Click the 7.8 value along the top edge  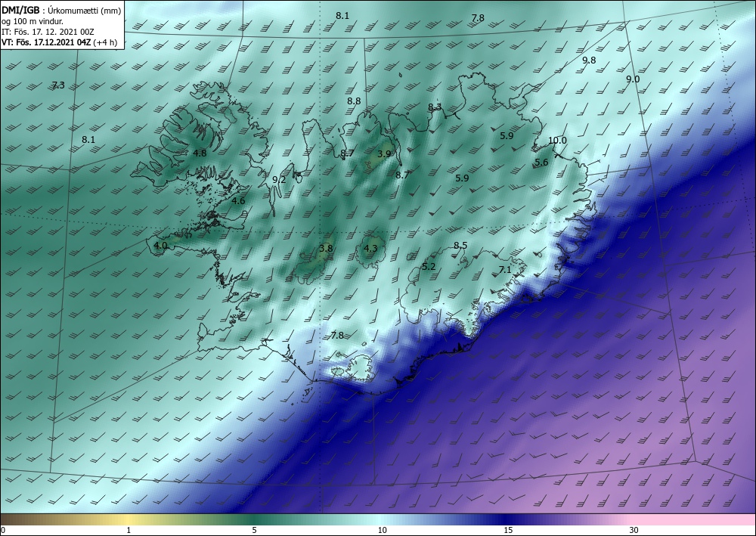[x=477, y=18]
